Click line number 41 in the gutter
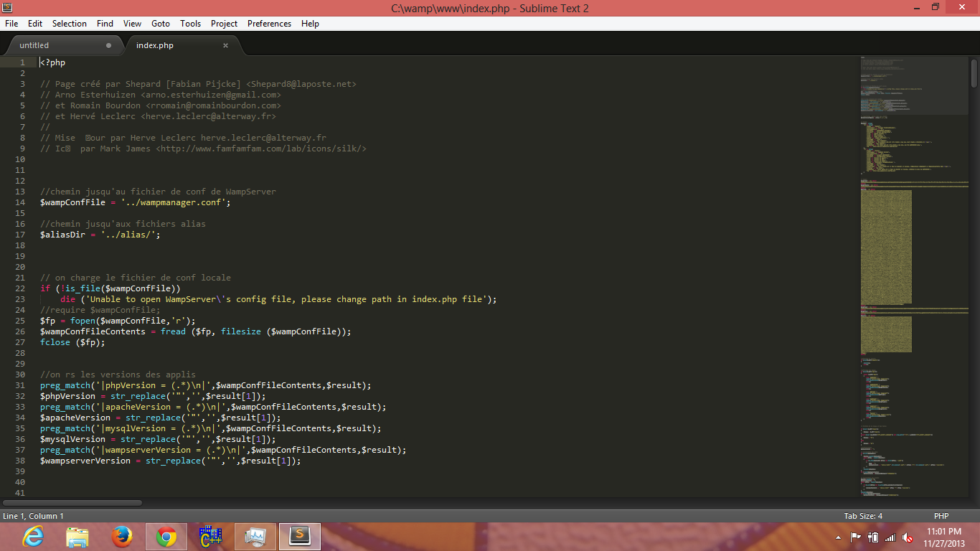The height and width of the screenshot is (551, 980). pyautogui.click(x=20, y=493)
